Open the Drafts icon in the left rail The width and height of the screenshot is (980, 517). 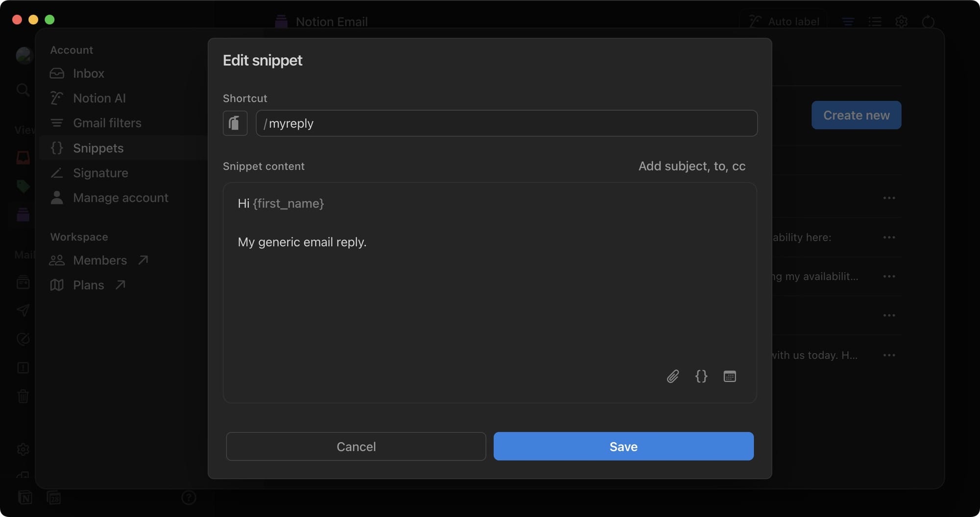pos(23,339)
